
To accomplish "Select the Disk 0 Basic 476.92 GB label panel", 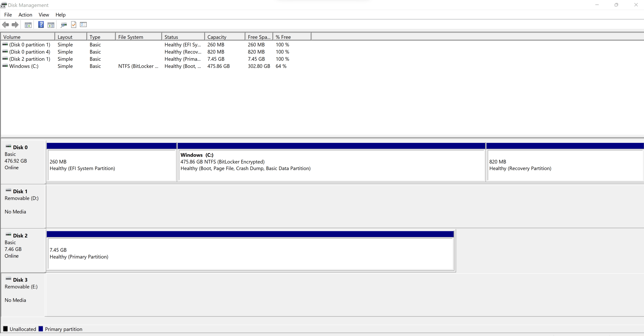I will click(23, 162).
